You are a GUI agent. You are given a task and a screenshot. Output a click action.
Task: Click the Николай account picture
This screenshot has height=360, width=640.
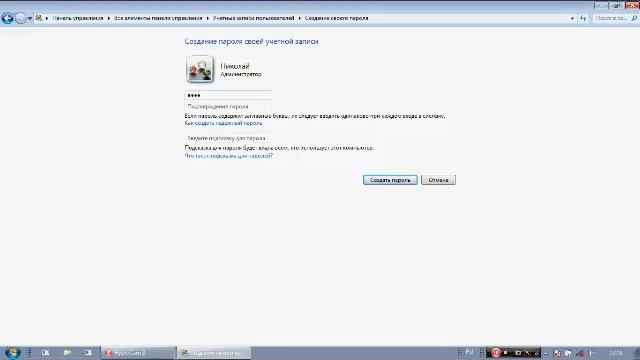pyautogui.click(x=200, y=69)
